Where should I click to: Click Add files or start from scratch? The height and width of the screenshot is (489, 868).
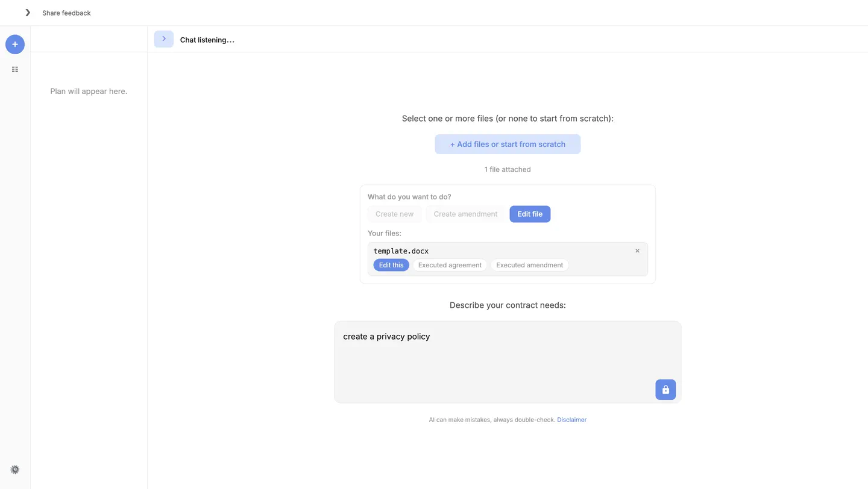pos(508,144)
